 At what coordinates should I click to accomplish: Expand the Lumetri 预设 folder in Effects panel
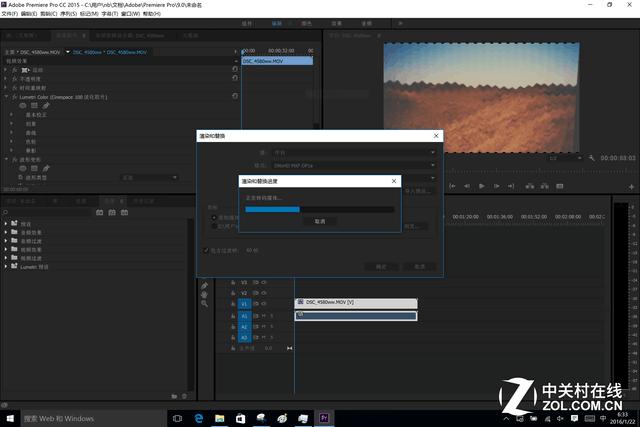point(6,267)
